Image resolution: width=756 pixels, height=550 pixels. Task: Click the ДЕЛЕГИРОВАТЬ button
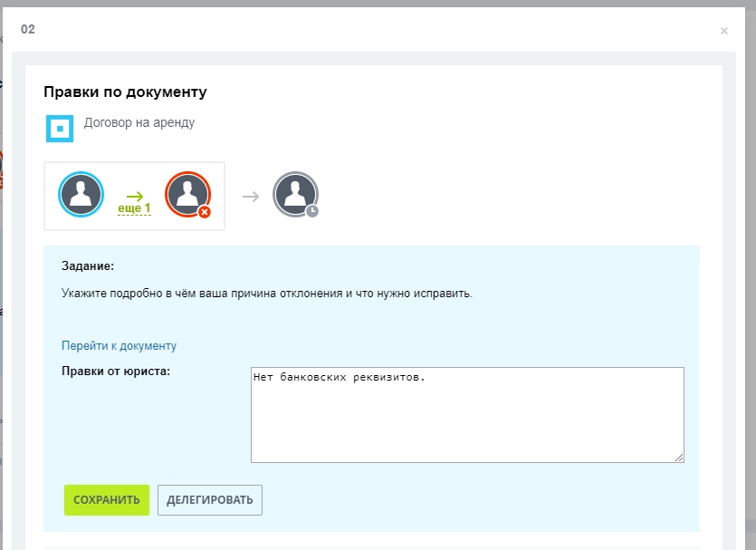tap(209, 499)
